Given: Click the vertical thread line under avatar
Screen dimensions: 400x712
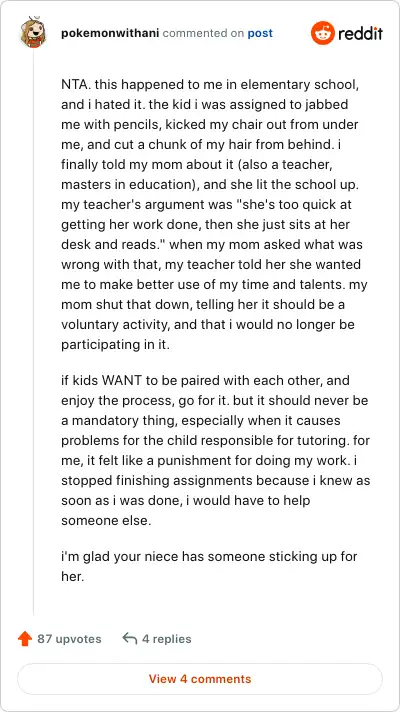Looking at the screenshot, I should coord(34,331).
